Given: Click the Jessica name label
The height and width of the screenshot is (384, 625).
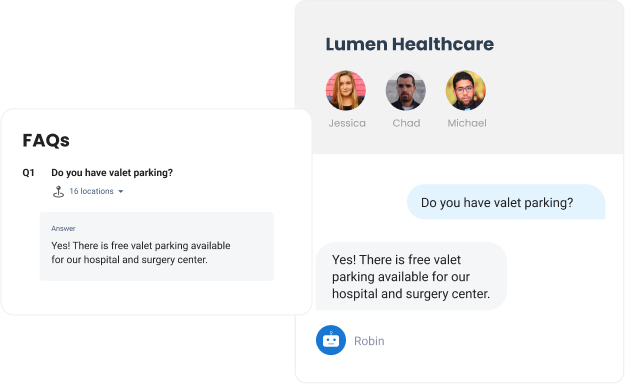Looking at the screenshot, I should (x=347, y=123).
